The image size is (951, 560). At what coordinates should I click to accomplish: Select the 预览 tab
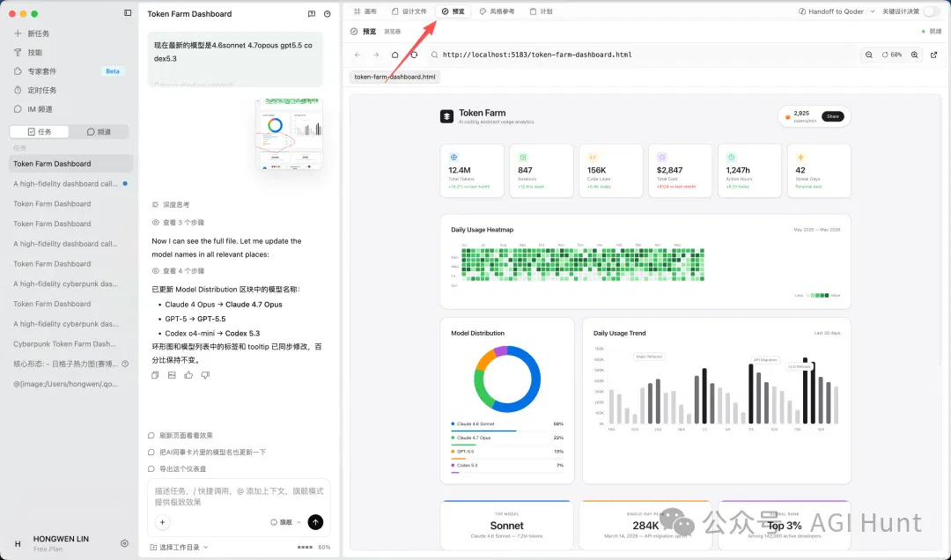tap(453, 11)
